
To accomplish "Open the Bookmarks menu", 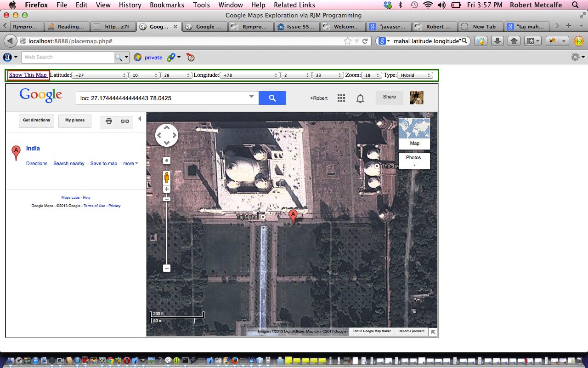I will [167, 5].
